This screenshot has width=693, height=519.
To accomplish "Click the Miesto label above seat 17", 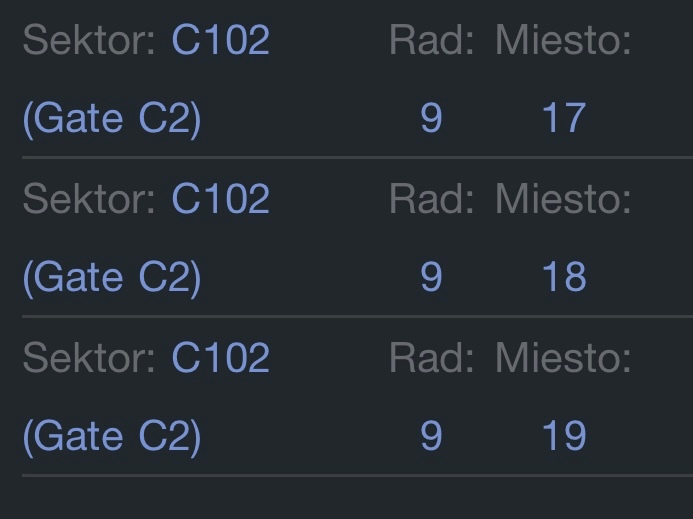I will (x=563, y=40).
